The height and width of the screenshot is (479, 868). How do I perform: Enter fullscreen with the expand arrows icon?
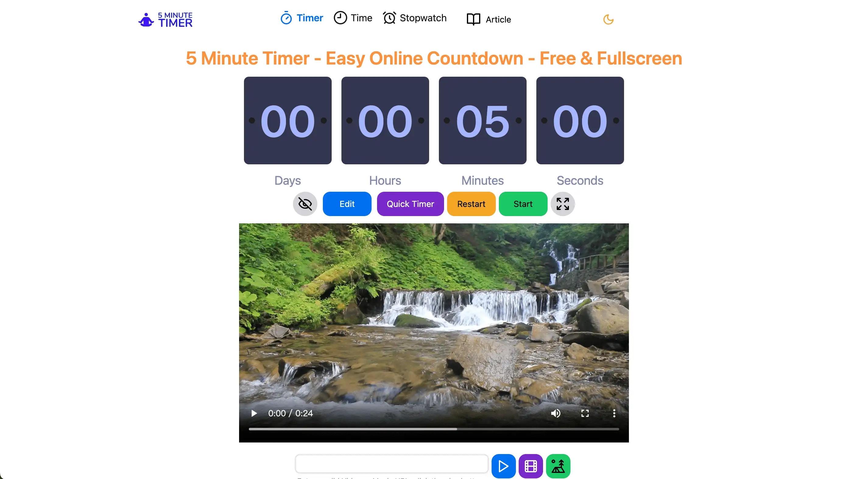pos(563,204)
